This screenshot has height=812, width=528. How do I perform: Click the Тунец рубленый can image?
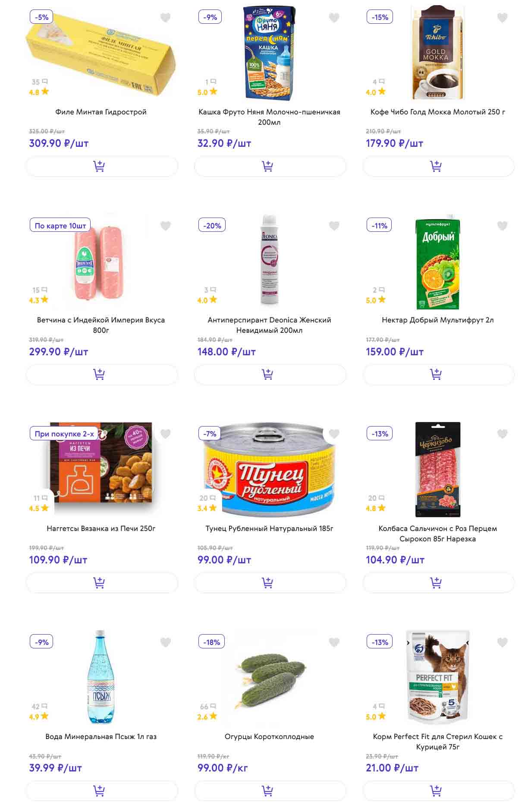pyautogui.click(x=270, y=471)
